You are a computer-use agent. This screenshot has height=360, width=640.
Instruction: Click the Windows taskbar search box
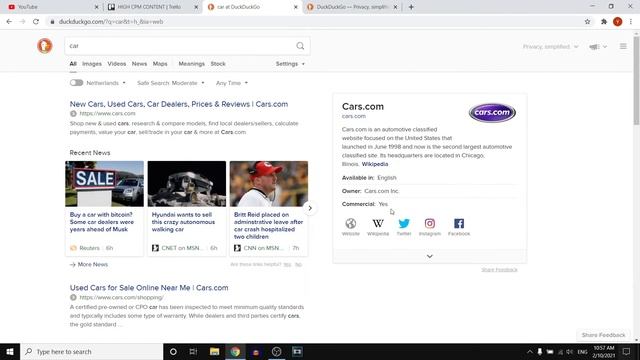tap(91, 351)
